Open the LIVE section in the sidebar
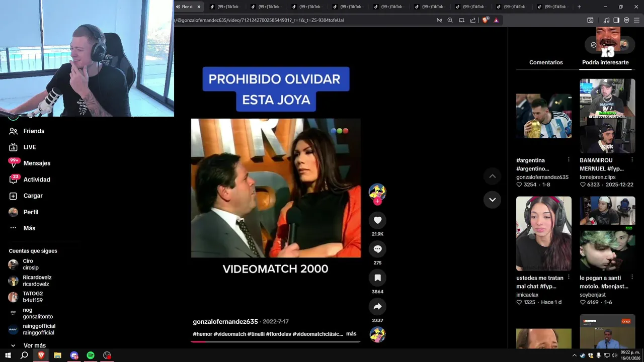This screenshot has height=362, width=644. (30, 147)
